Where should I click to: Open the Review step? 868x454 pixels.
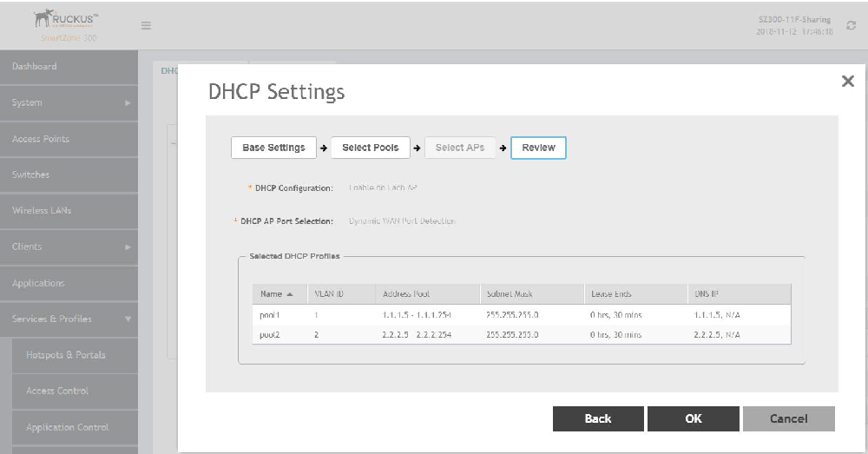pyautogui.click(x=538, y=148)
